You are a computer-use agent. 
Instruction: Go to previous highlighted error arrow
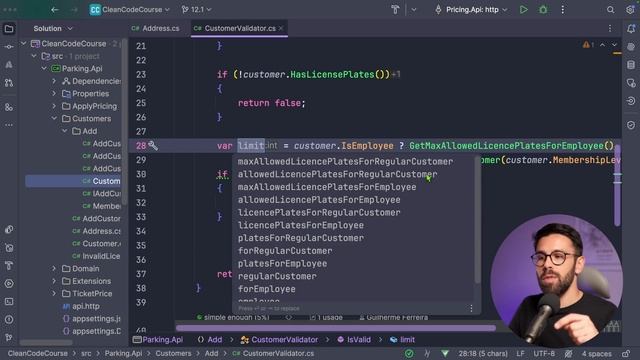pos(602,44)
